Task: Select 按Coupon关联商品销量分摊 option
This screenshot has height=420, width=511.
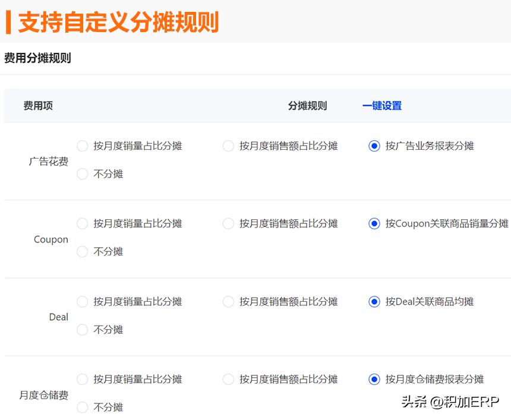Action: [374, 223]
